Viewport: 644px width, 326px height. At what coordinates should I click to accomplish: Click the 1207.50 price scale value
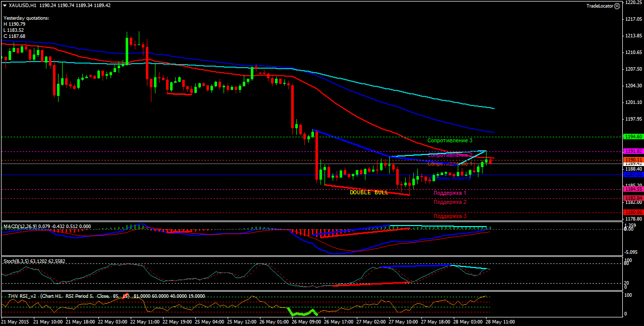click(633, 69)
